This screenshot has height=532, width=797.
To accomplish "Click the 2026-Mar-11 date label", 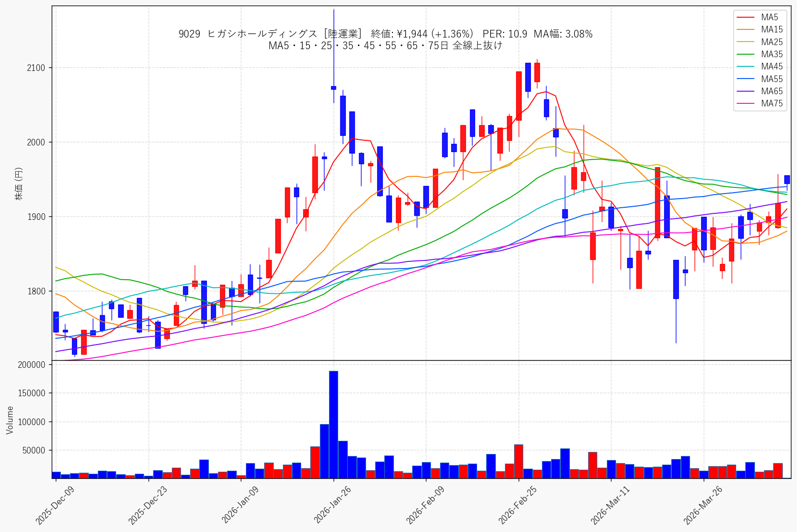I will coord(611,505).
